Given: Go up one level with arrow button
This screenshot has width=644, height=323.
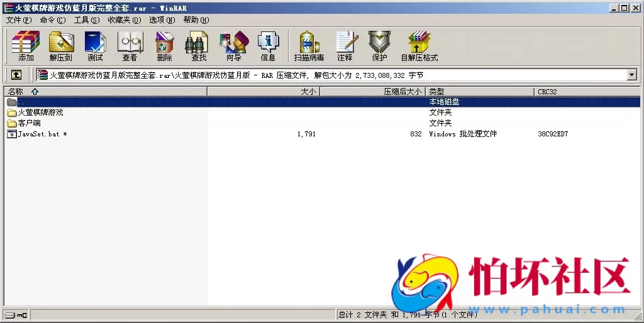Looking at the screenshot, I should point(16,75).
